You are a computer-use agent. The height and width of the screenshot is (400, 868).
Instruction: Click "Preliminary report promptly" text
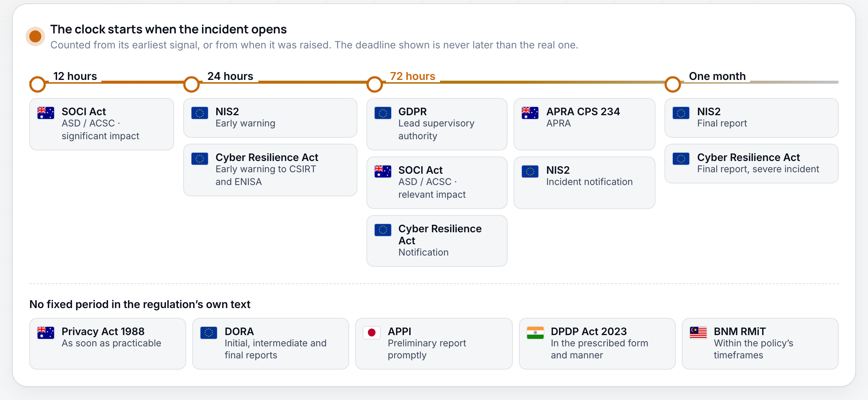(x=427, y=349)
